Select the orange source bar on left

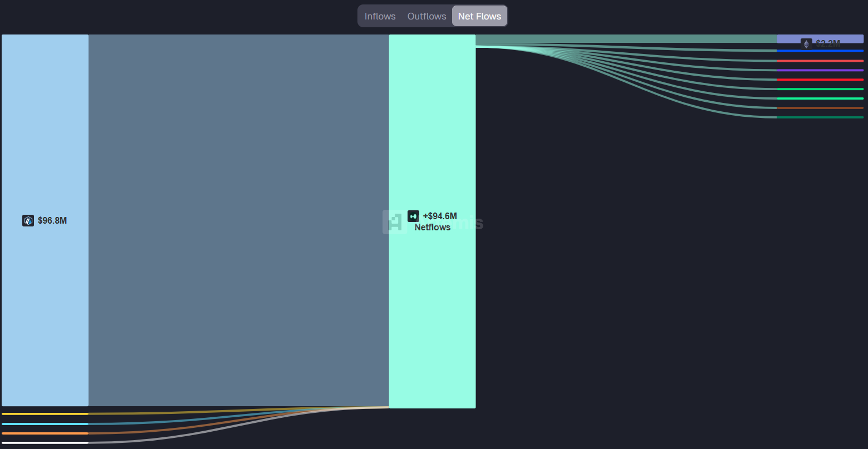click(45, 433)
